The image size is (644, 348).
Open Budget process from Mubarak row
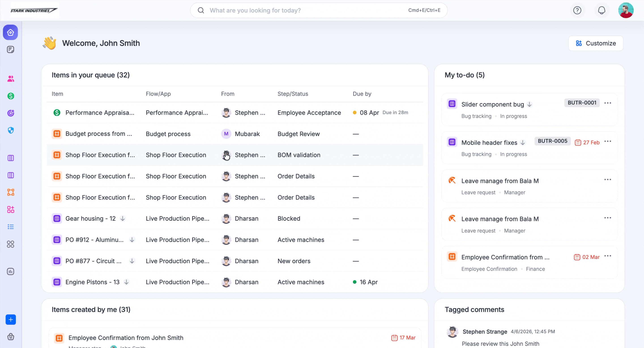coord(98,134)
